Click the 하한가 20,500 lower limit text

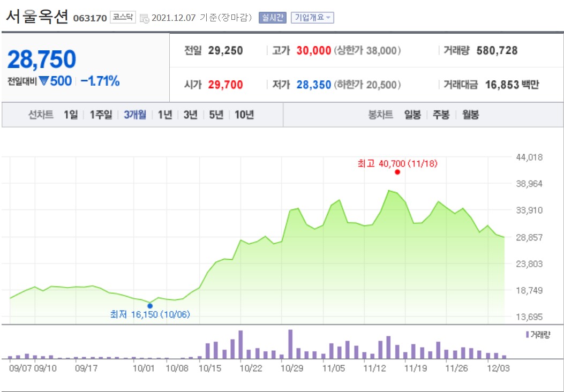point(367,85)
